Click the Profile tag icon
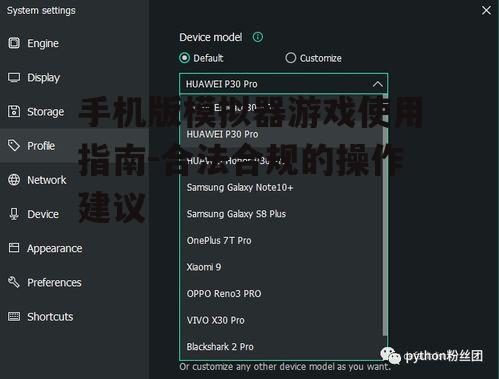Screen dimensions: 499x379 14,146
